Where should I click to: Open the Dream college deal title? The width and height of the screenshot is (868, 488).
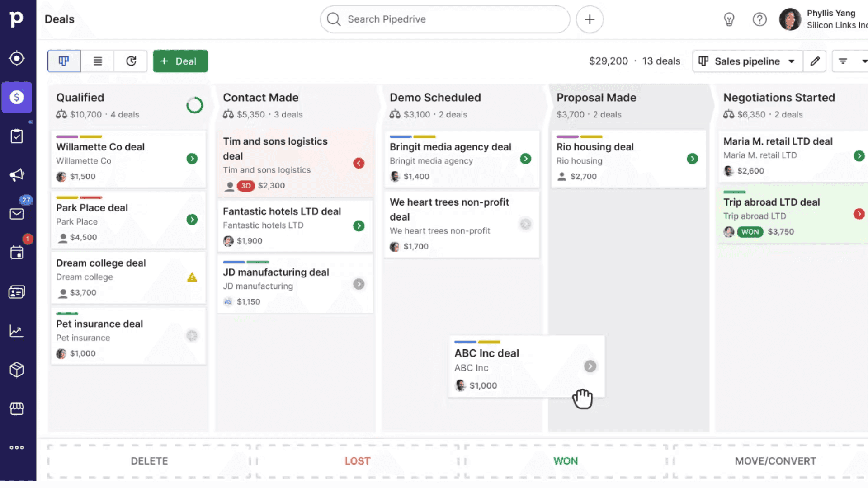(x=101, y=263)
